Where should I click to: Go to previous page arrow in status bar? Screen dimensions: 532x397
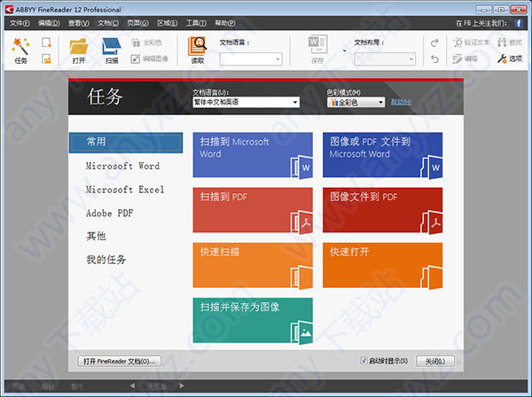click(132, 385)
